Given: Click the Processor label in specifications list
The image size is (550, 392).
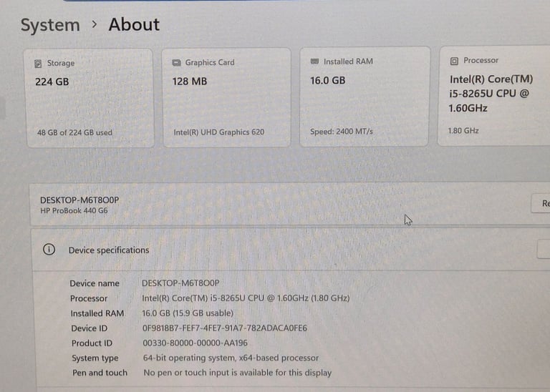Looking at the screenshot, I should coord(88,298).
